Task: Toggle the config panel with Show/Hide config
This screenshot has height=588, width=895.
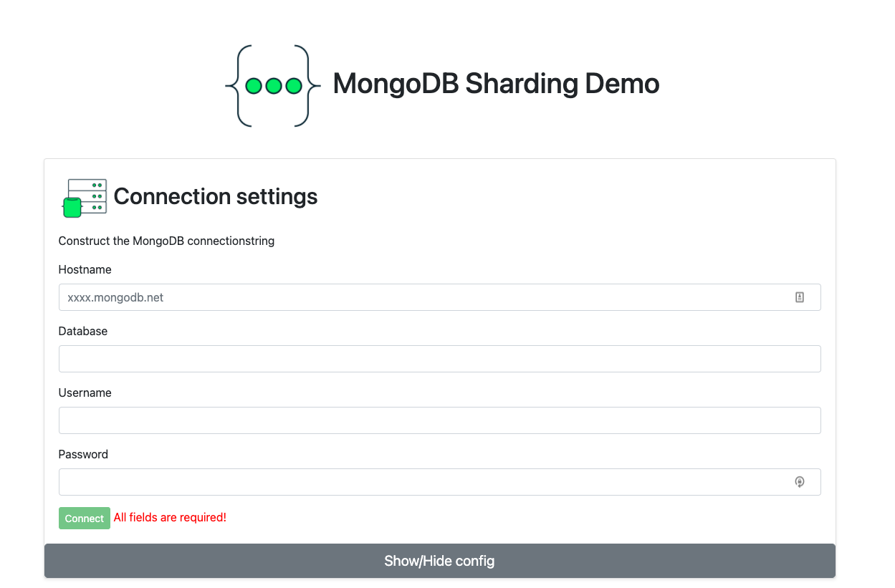Action: 439,561
